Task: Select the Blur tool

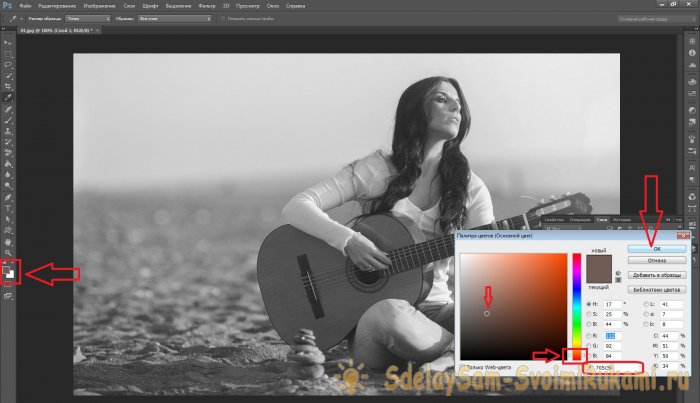Action: tap(8, 175)
